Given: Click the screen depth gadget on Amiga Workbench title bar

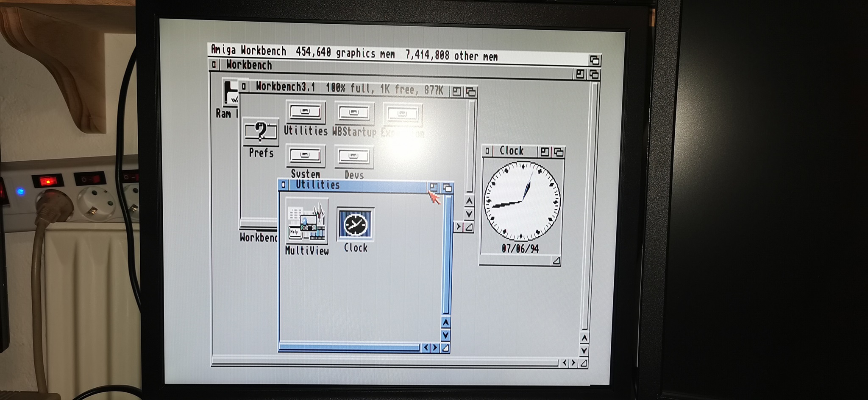Looking at the screenshot, I should click(x=594, y=60).
